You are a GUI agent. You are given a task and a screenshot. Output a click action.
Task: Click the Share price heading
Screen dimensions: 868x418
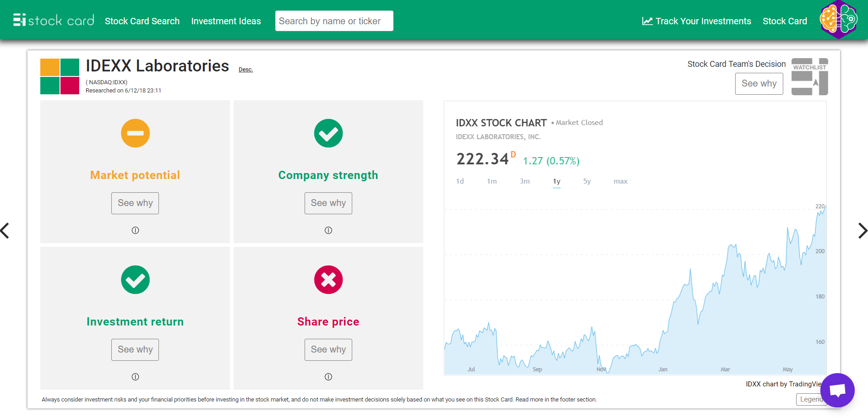pos(328,322)
